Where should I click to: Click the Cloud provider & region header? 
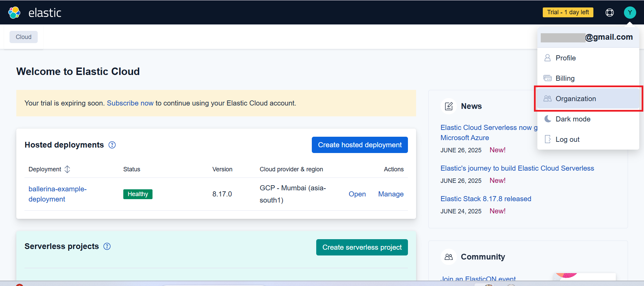[x=291, y=169]
